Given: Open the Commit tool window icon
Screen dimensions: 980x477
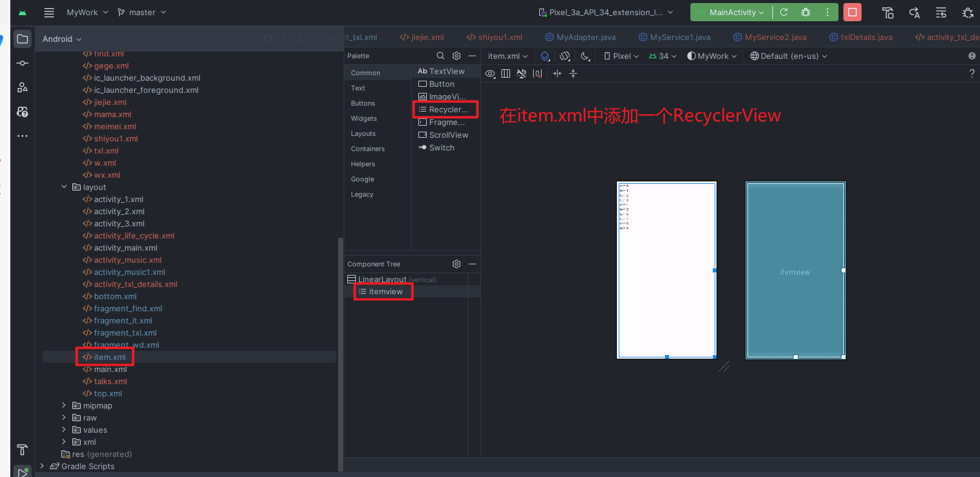Looking at the screenshot, I should (x=22, y=63).
